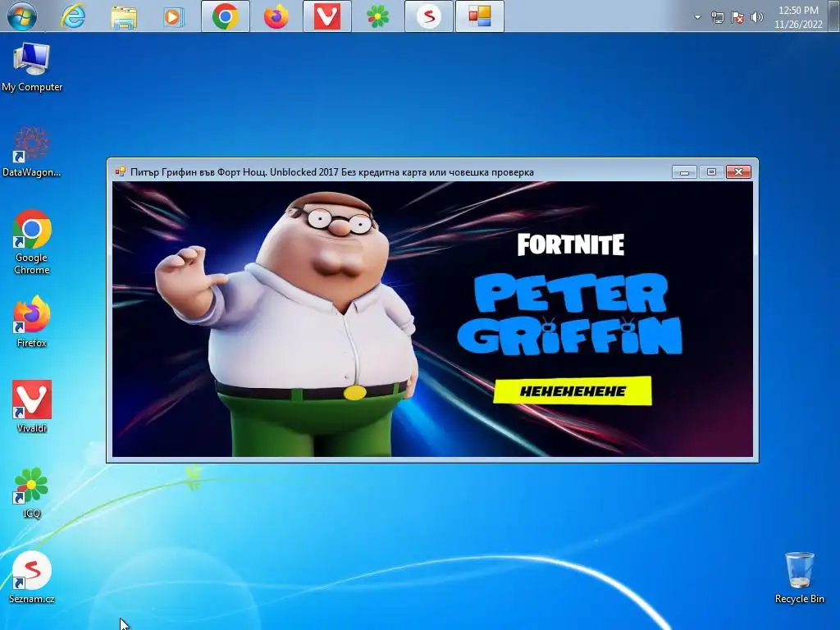The height and width of the screenshot is (630, 840).
Task: Open the volume speaker tray icon
Action: tap(756, 18)
